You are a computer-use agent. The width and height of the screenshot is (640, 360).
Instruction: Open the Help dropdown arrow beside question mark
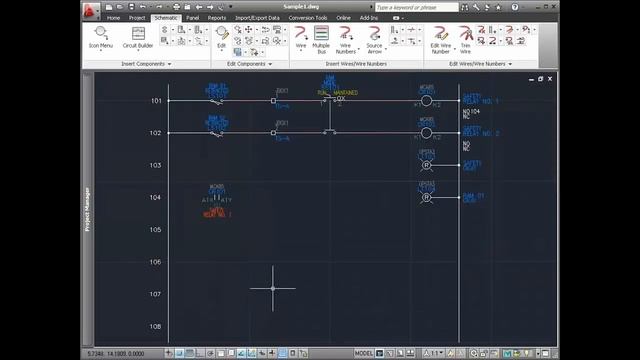(523, 7)
